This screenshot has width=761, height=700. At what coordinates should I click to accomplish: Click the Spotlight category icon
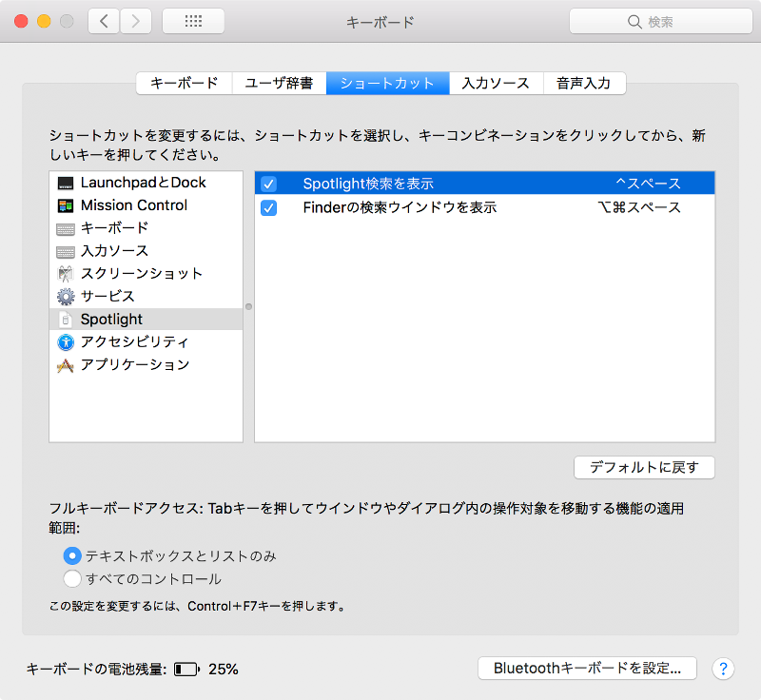tap(66, 320)
